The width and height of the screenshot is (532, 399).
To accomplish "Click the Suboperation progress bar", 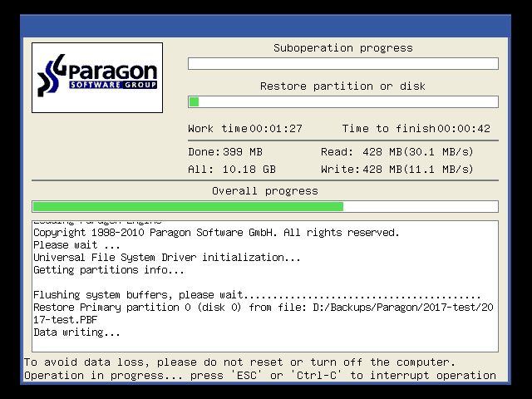I will 342,64.
